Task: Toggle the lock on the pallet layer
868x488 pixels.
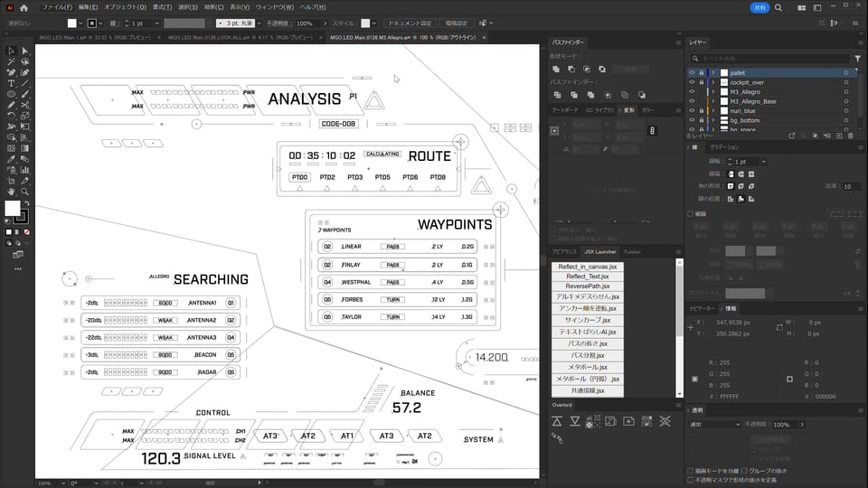Action: point(702,72)
